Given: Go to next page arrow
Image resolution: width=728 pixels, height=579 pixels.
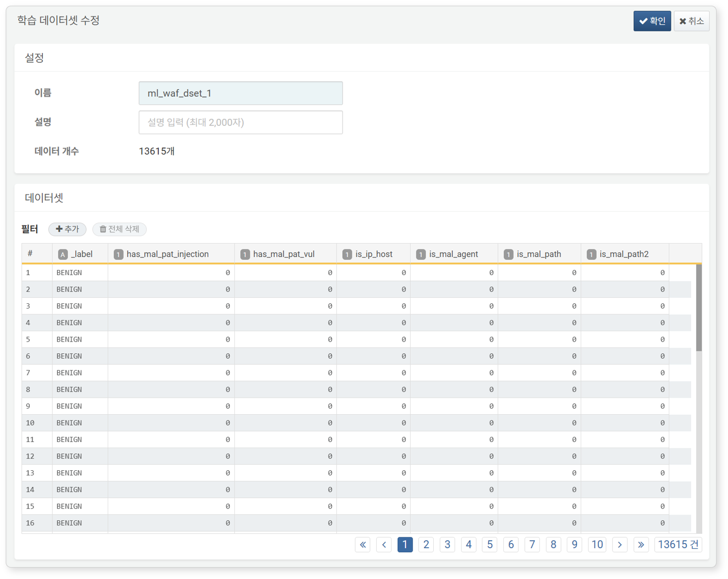Looking at the screenshot, I should click(x=620, y=544).
